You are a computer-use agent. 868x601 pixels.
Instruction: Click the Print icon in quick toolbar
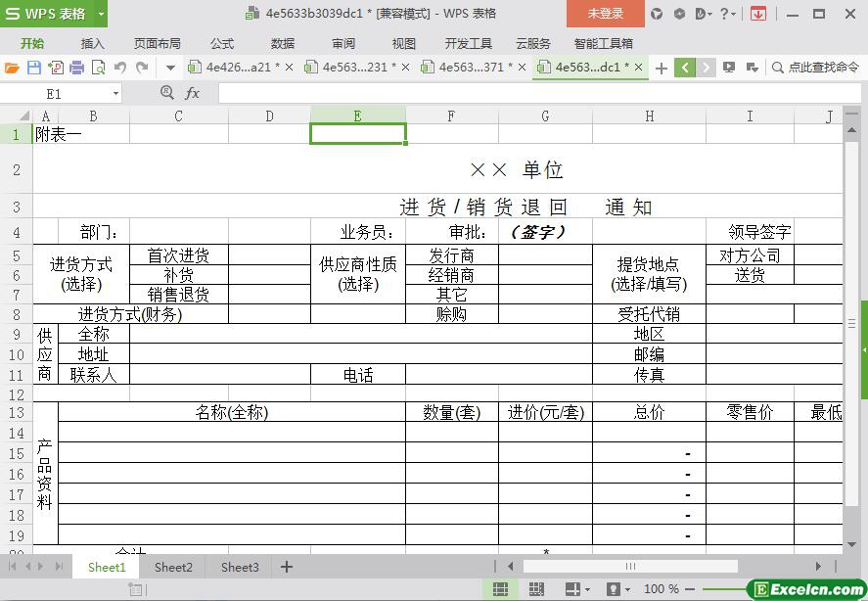(76, 68)
